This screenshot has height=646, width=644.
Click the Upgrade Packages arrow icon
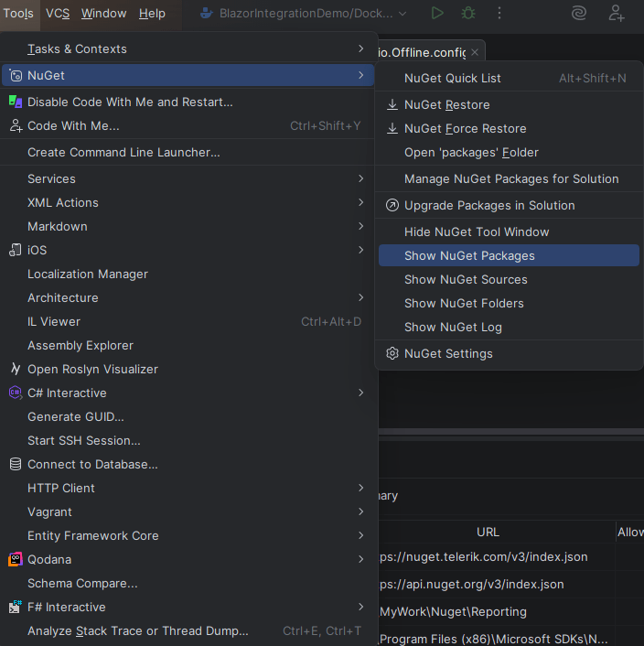coord(392,205)
